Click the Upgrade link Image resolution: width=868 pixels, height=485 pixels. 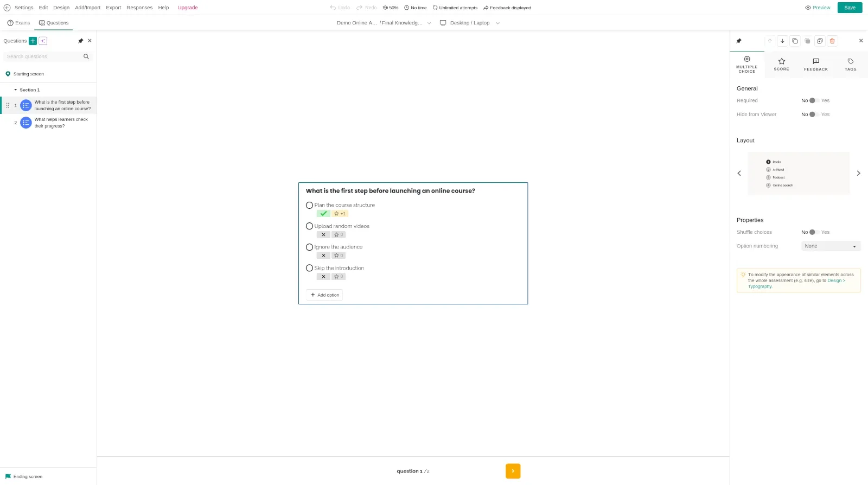(188, 8)
